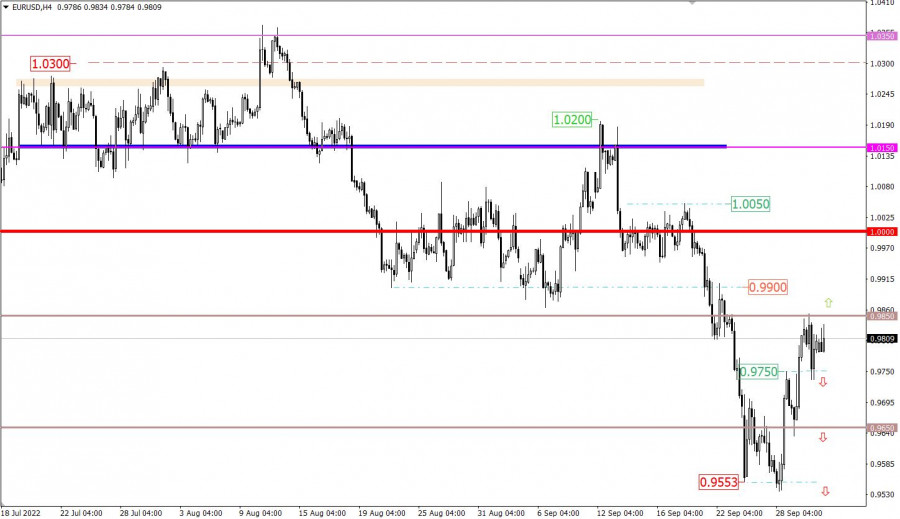Click the brown 0.9850 price axis tag
The height and width of the screenshot is (519, 900).
pyautogui.click(x=882, y=316)
